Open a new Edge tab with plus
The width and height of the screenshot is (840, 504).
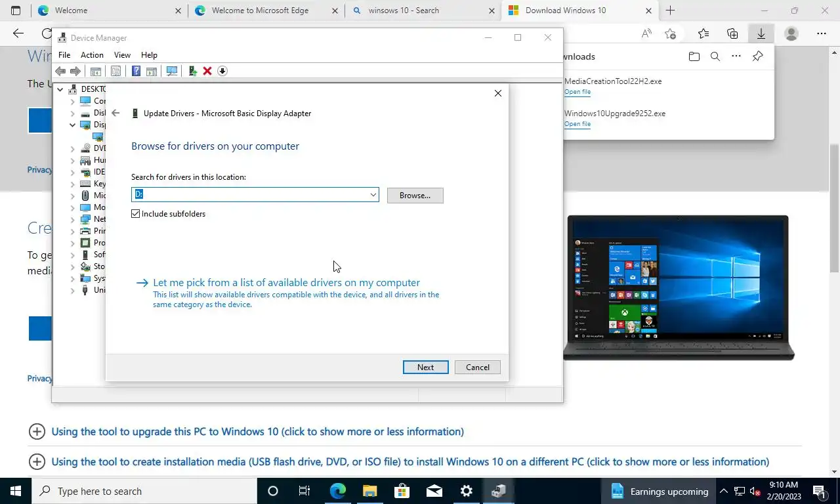(670, 10)
